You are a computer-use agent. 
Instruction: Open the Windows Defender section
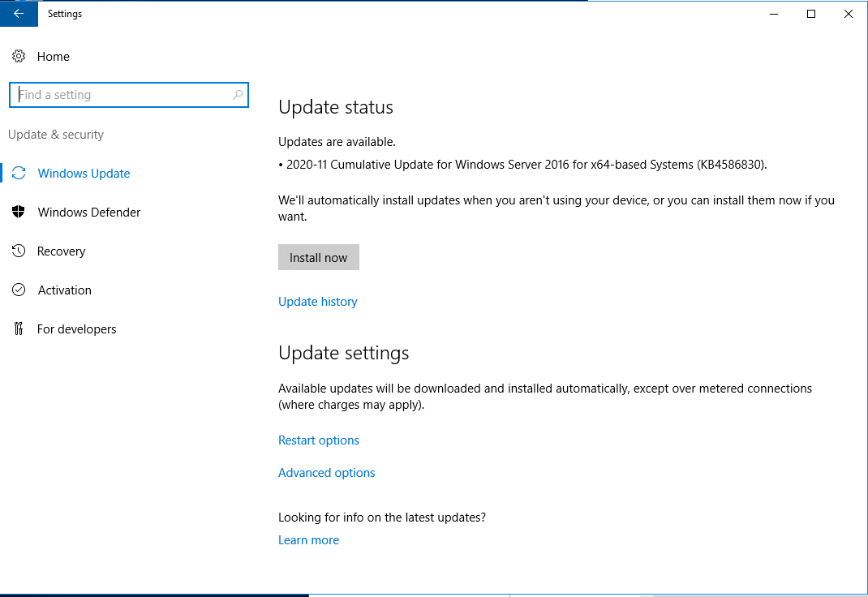88,212
